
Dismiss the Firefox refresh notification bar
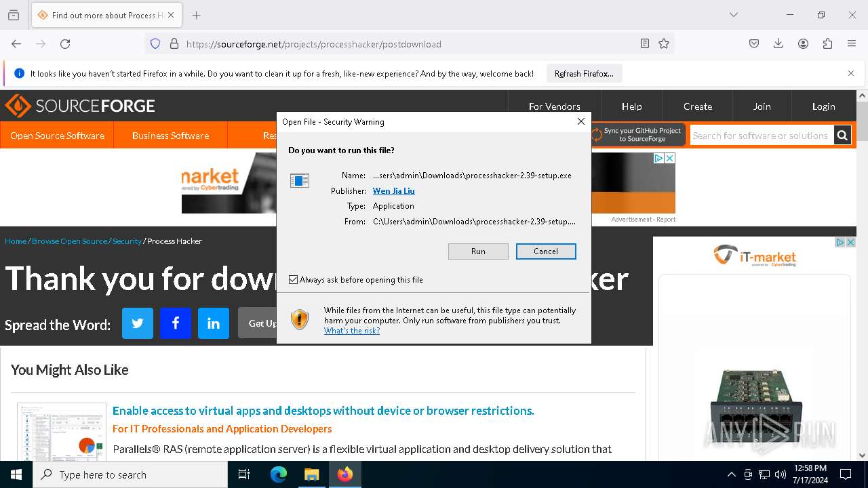(x=851, y=73)
